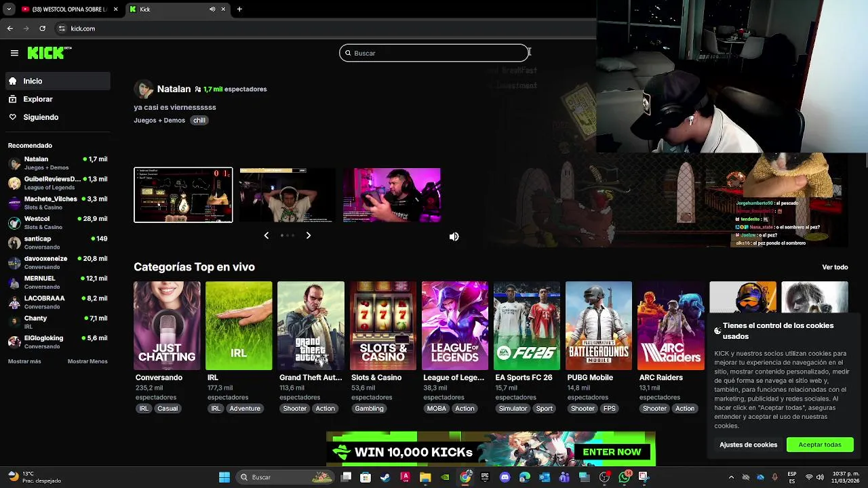Open PUBG Mobile category card

pyautogui.click(x=599, y=325)
